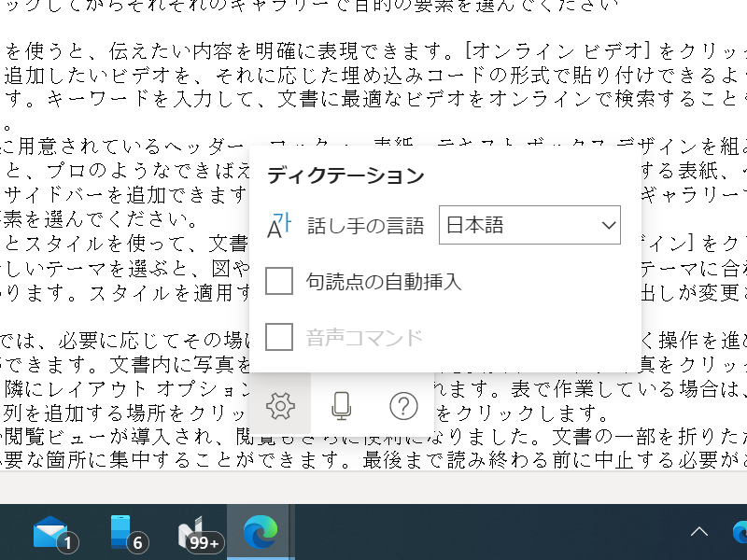Viewport: 747px width, 560px height.
Task: Open dictation help via the question mark icon
Action: pos(402,406)
